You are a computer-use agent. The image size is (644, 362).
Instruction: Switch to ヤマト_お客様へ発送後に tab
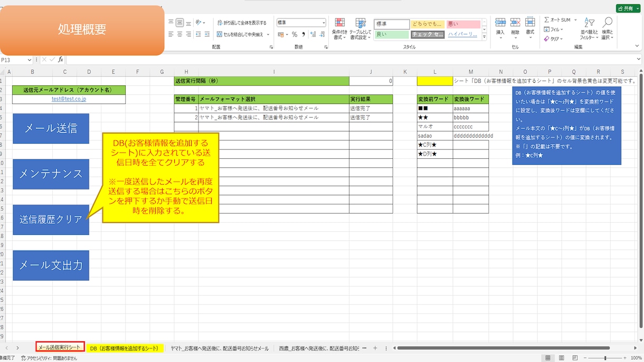220,349
